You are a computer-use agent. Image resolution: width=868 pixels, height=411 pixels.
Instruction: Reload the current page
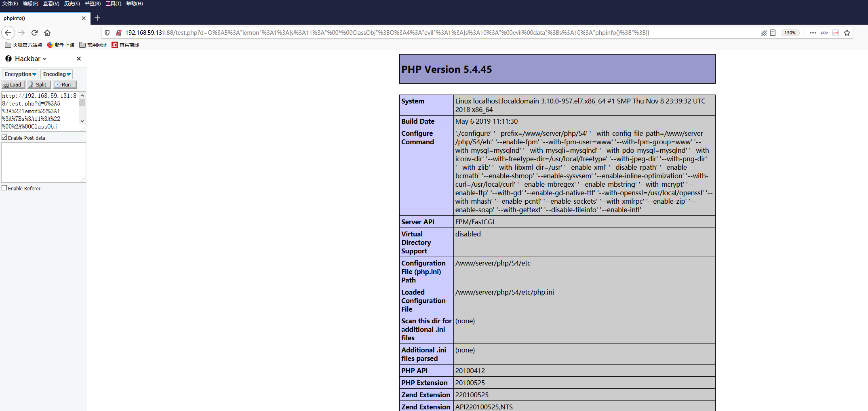34,33
